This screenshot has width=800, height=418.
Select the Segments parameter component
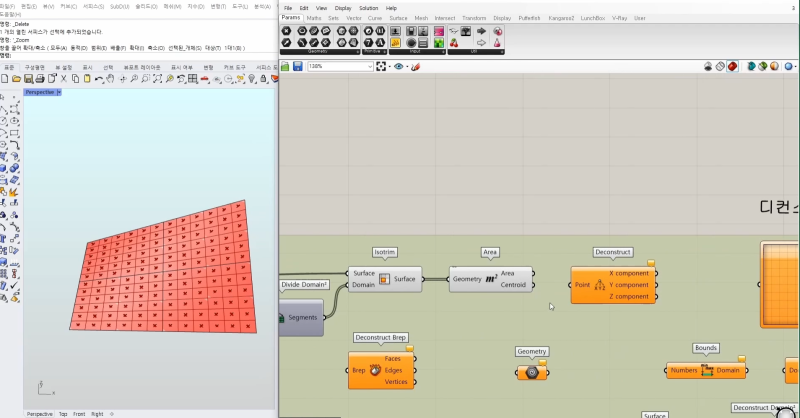(x=301, y=317)
